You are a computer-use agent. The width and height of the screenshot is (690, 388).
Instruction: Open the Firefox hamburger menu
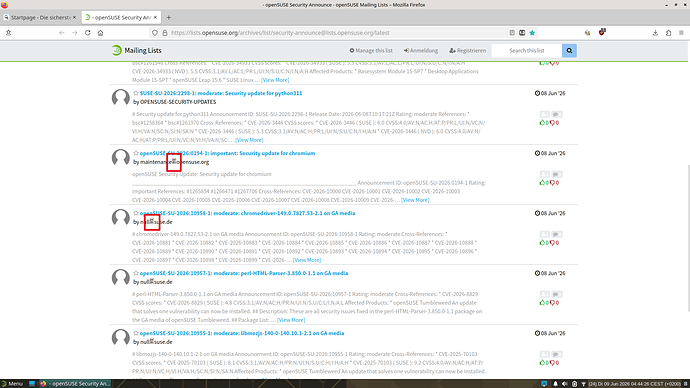(x=681, y=33)
